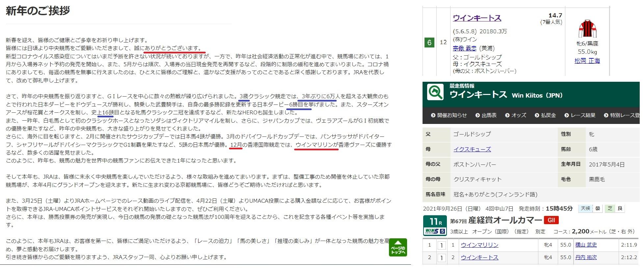
Task: Open jockey 横山 武史 link
Action: point(586,245)
